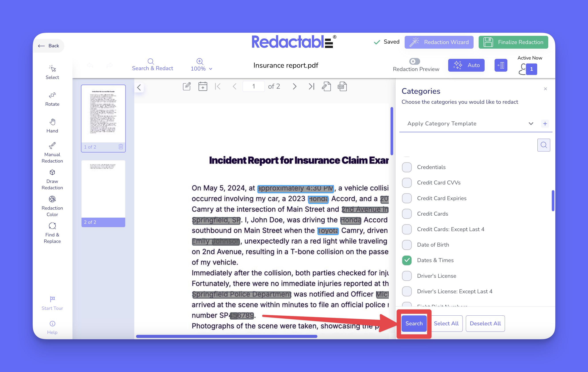Uncheck the Dates & Times category
Image resolution: width=588 pixels, height=372 pixels.
[407, 260]
